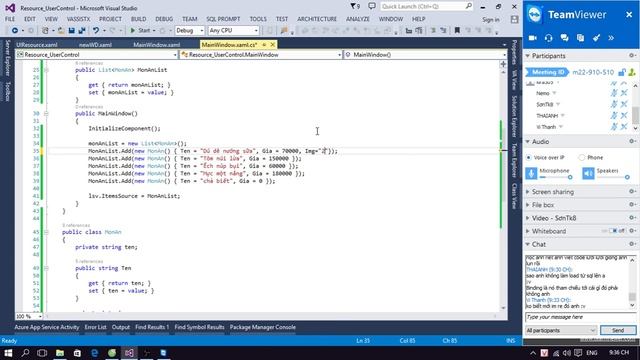Switch to the MainWindow.xaml tab

point(156,45)
